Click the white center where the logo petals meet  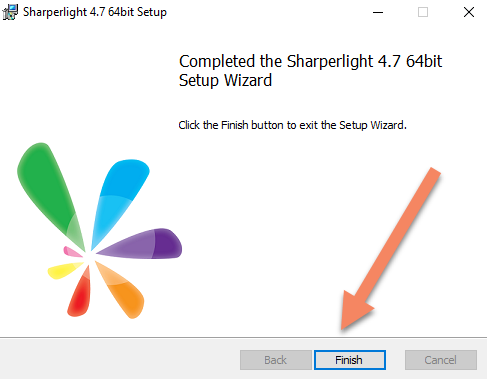(x=89, y=257)
